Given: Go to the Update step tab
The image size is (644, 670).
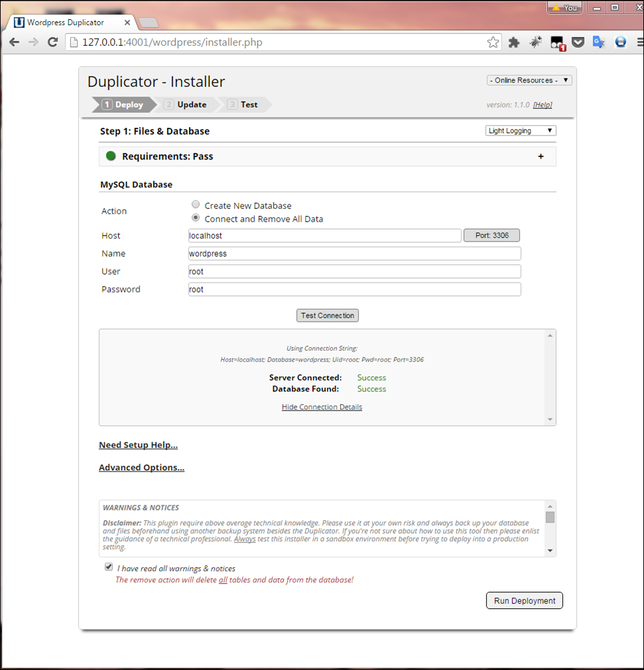Looking at the screenshot, I should (186, 105).
